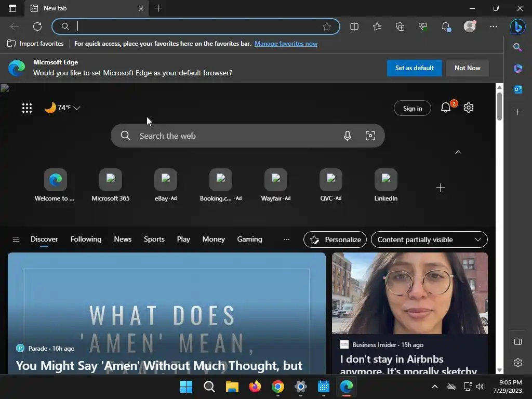Open the Favorites list icon

point(377,26)
